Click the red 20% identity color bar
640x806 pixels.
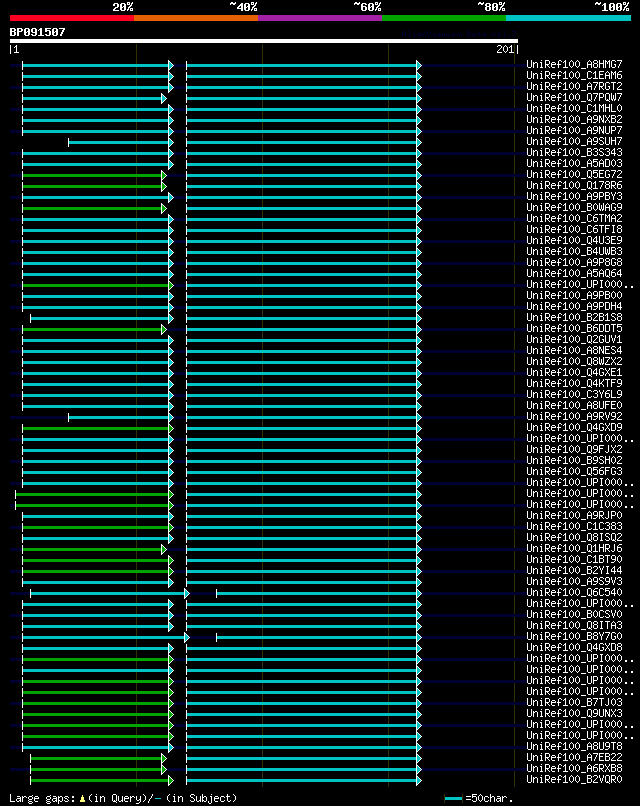coord(71,18)
